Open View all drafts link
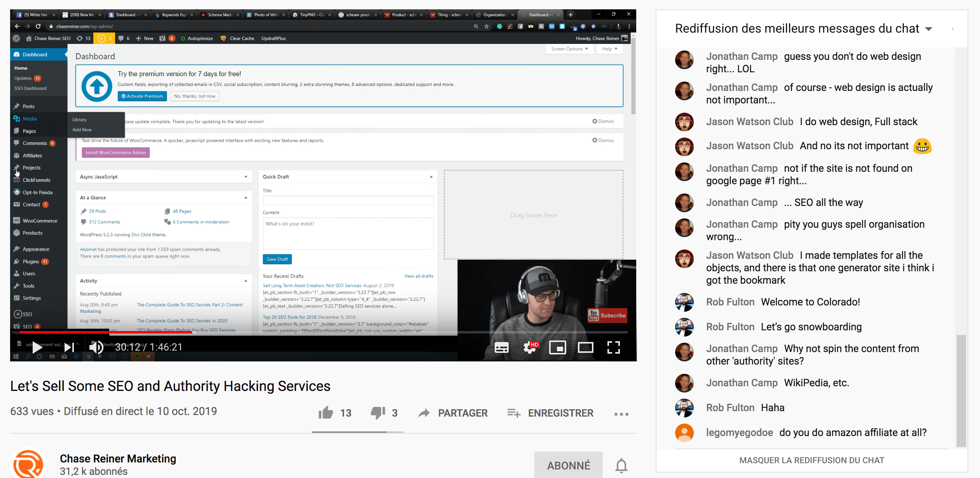Image resolution: width=980 pixels, height=478 pixels. 419,276
